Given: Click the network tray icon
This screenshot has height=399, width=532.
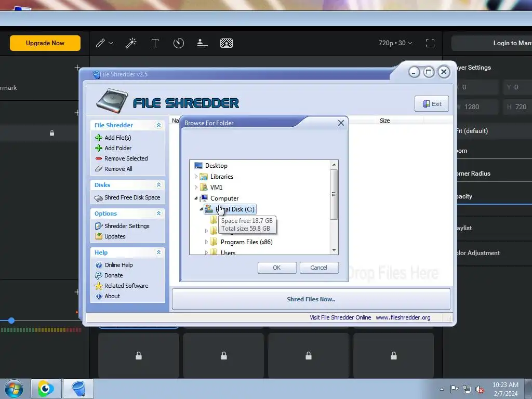Looking at the screenshot, I should [467, 390].
